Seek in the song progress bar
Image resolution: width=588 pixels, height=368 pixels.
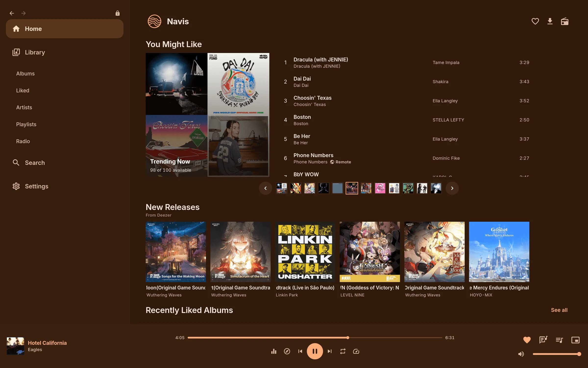tap(315, 338)
